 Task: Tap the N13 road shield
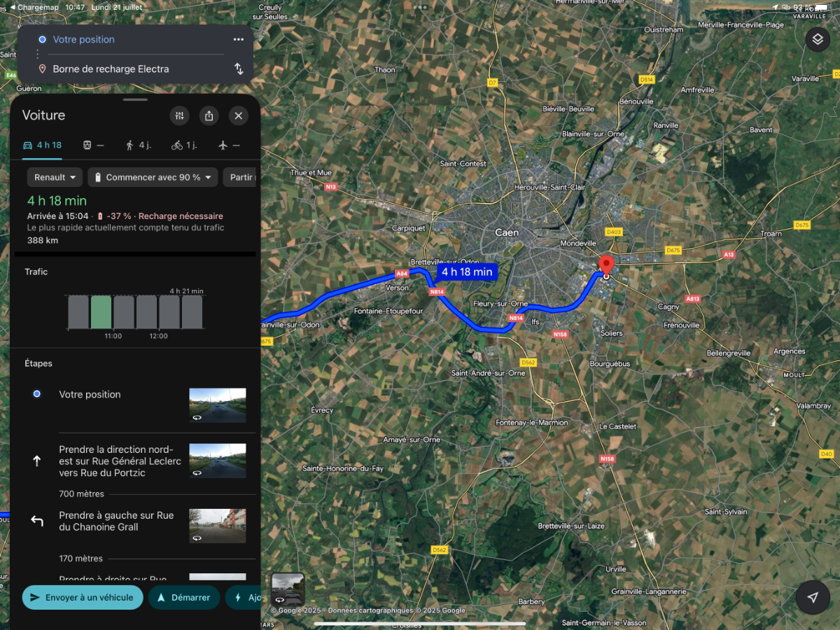click(330, 187)
